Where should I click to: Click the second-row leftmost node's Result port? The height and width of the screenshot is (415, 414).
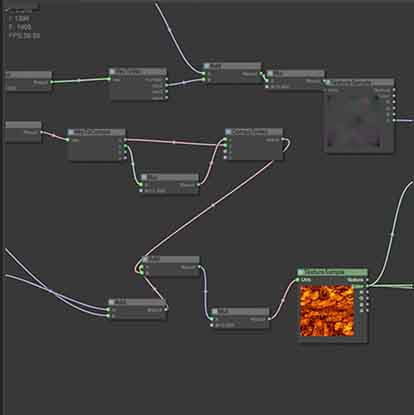pos(41,132)
